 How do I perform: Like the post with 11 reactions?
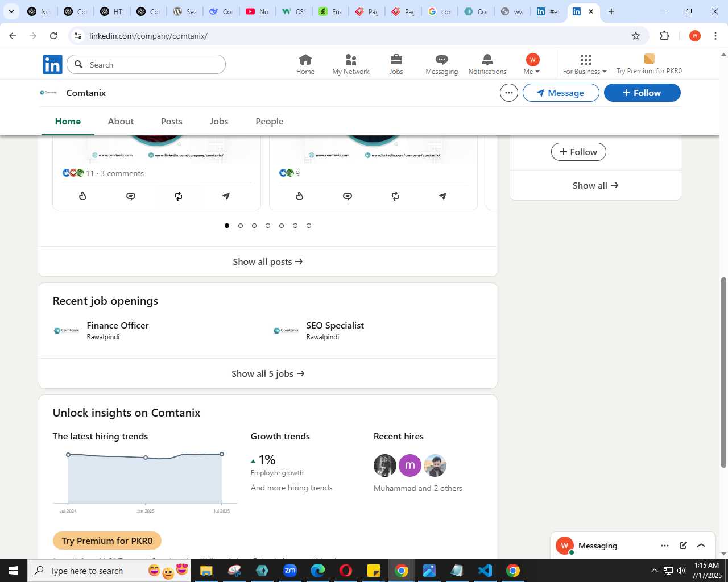[x=83, y=196]
